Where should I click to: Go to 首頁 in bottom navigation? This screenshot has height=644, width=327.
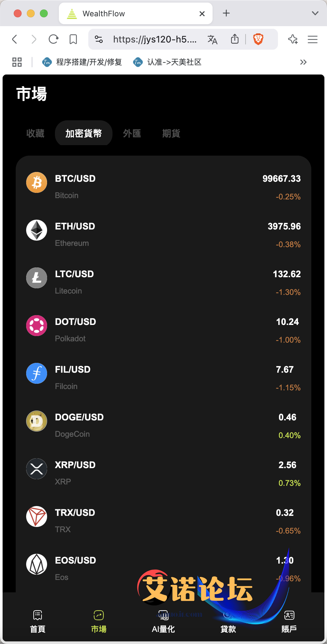click(38, 621)
